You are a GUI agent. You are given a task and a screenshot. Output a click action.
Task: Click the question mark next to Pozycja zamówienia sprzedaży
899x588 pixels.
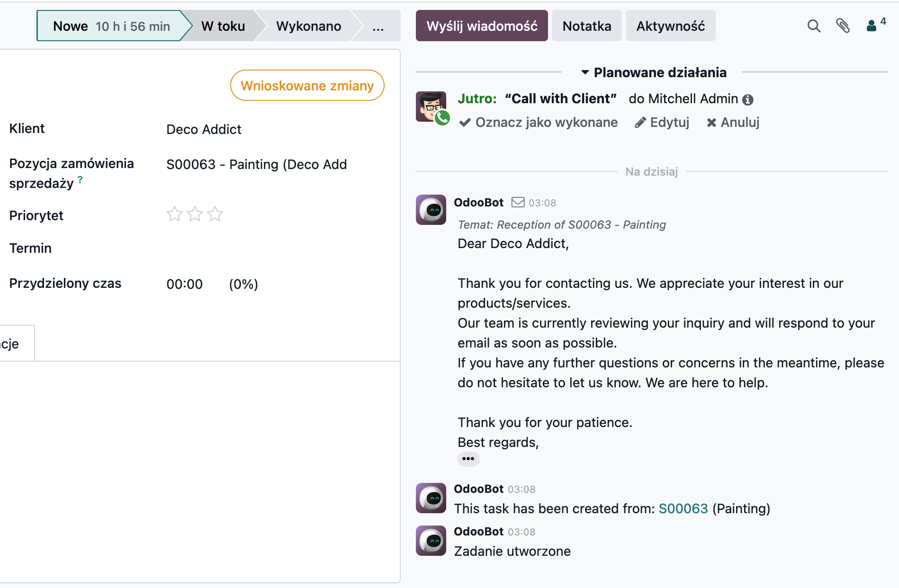[80, 179]
